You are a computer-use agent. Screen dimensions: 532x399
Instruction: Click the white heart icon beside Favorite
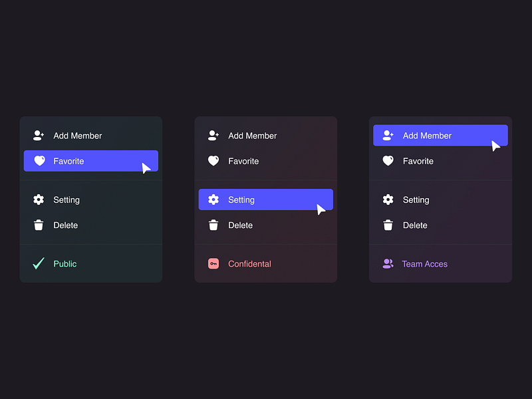38,161
